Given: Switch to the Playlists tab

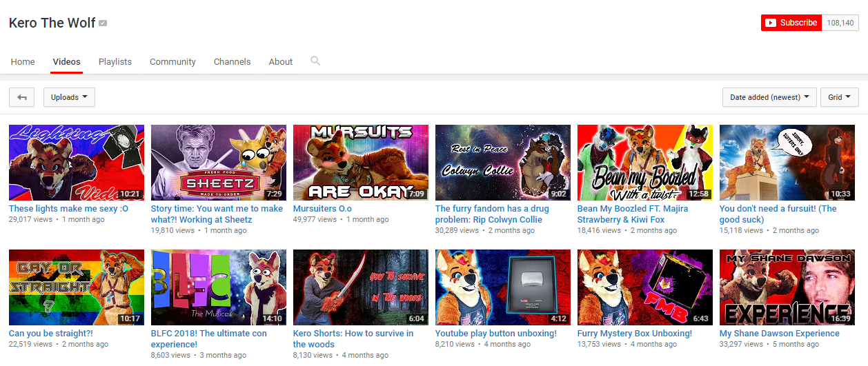Looking at the screenshot, I should 115,61.
